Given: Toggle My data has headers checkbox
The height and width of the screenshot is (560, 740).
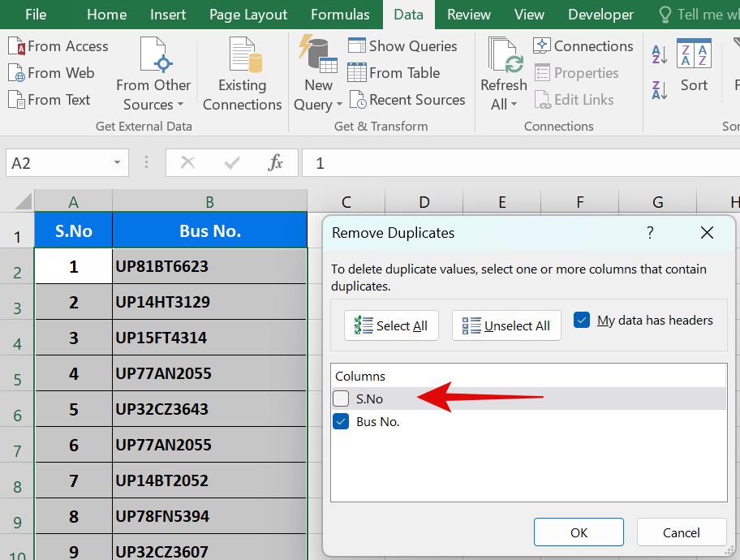Looking at the screenshot, I should point(582,320).
